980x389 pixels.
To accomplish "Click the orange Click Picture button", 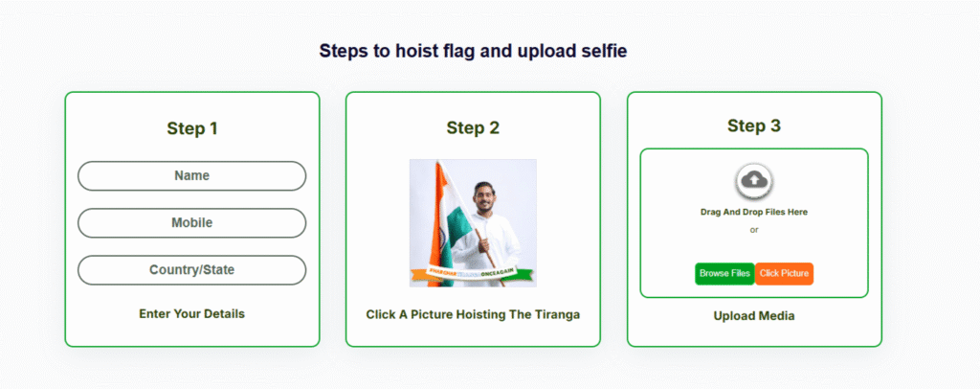I will coord(784,273).
